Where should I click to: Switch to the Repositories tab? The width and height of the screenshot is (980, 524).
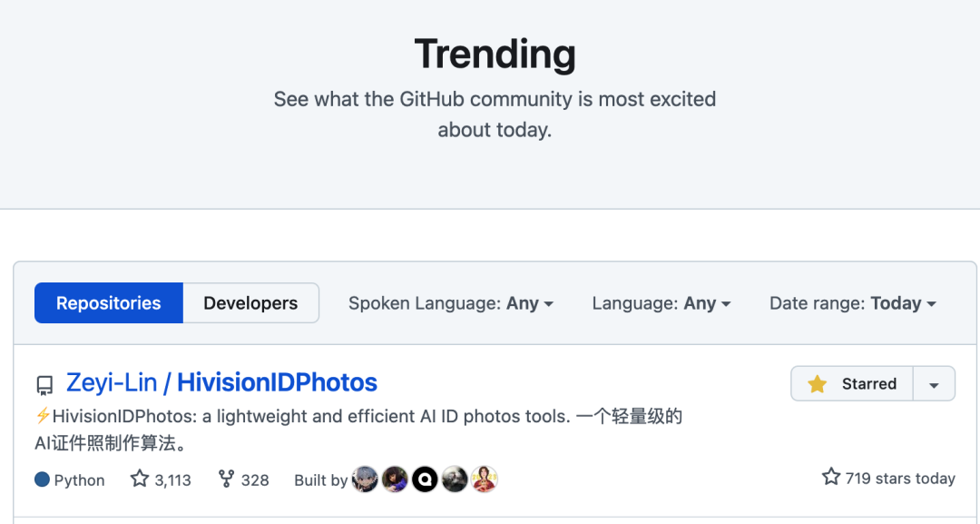coord(108,302)
